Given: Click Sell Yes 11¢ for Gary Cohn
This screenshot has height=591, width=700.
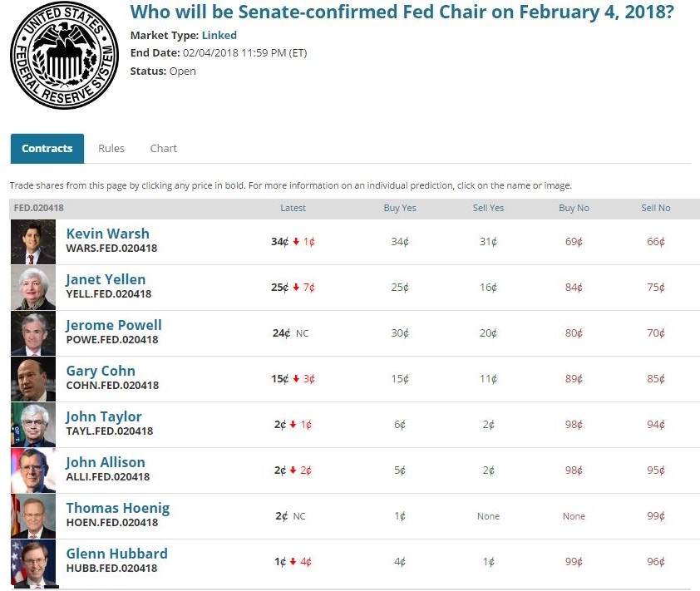Looking at the screenshot, I should (489, 379).
